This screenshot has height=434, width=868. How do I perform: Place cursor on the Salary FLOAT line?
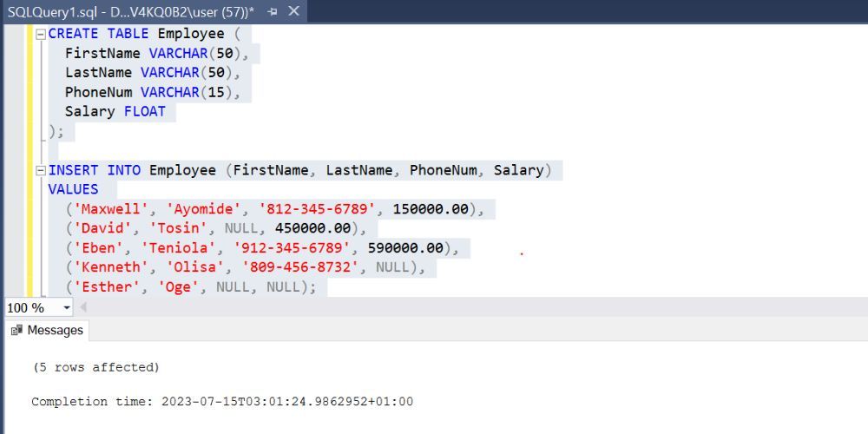coord(115,111)
